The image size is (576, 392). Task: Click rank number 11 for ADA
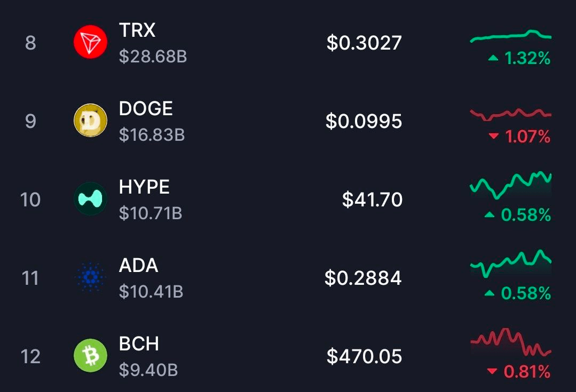(30, 278)
